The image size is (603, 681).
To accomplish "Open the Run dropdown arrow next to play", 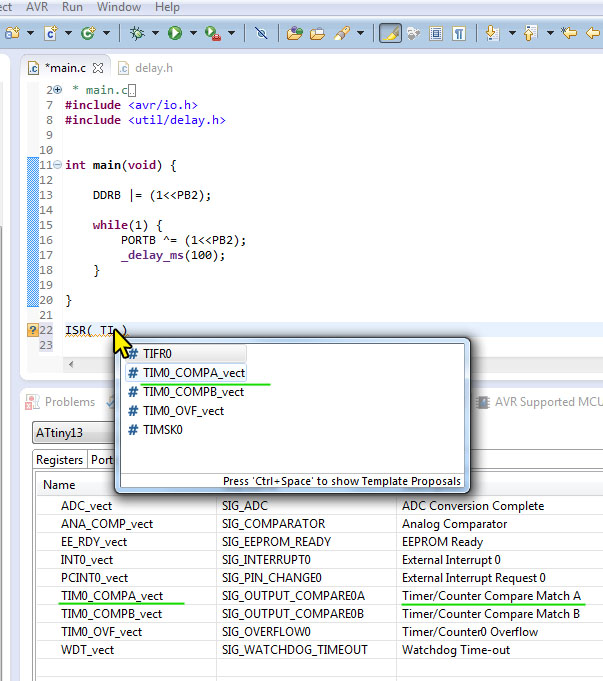I will tap(193, 33).
